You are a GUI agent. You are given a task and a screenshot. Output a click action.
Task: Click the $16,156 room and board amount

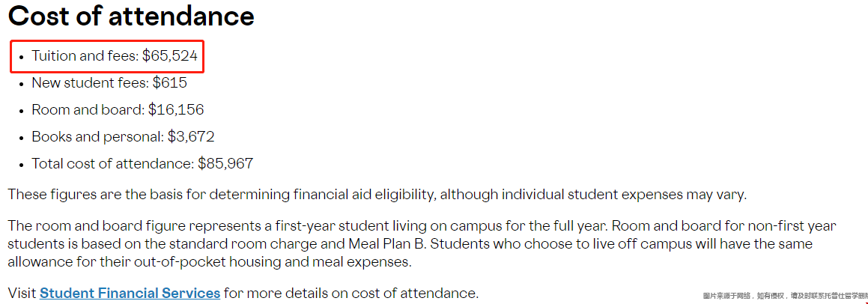click(x=176, y=109)
